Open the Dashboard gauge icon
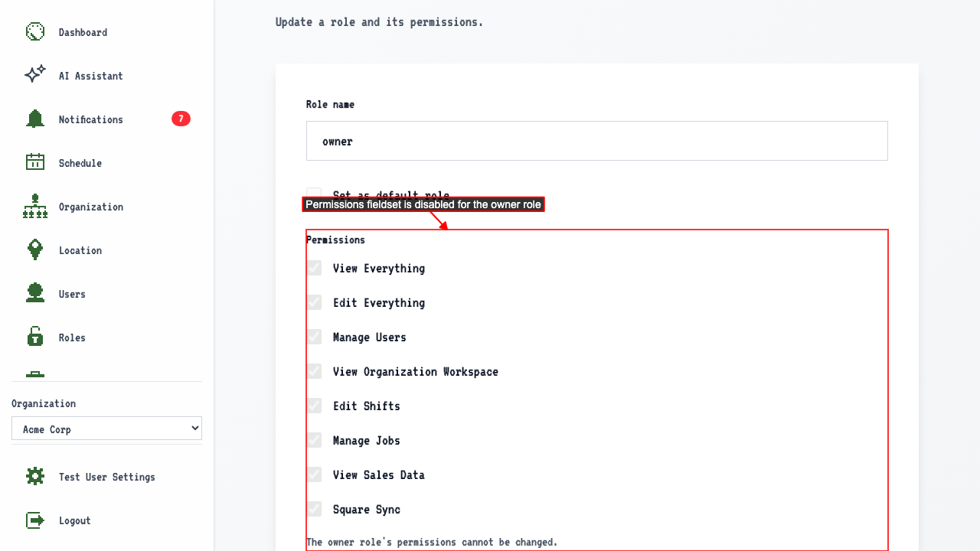The image size is (980, 551). 35,31
